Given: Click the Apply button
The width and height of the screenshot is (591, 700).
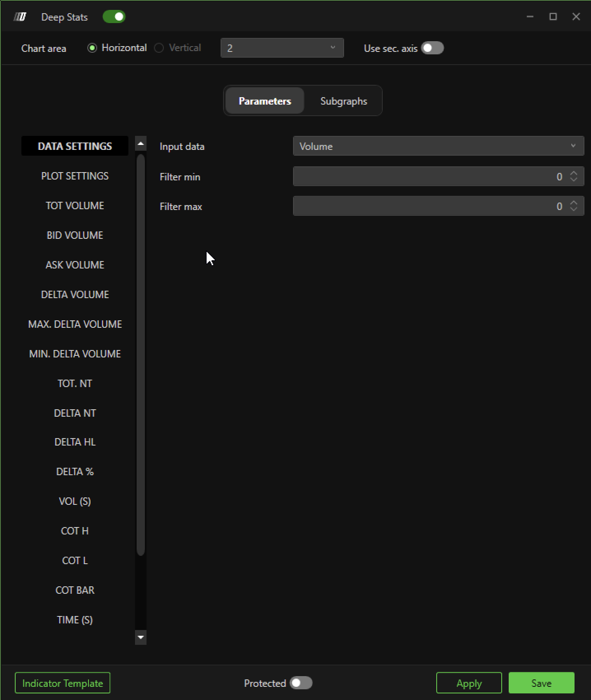Looking at the screenshot, I should [469, 683].
